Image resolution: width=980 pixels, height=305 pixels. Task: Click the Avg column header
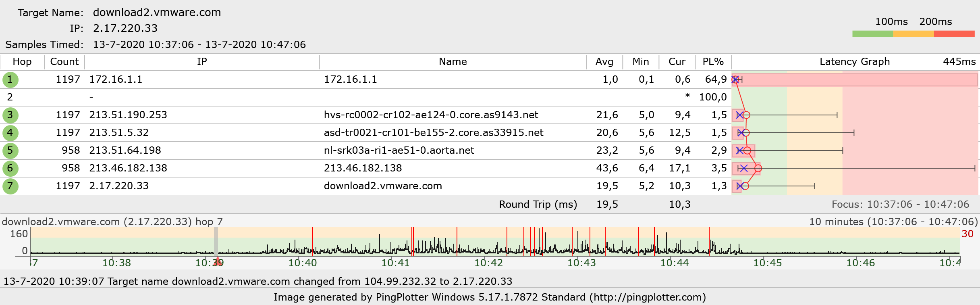(x=604, y=62)
